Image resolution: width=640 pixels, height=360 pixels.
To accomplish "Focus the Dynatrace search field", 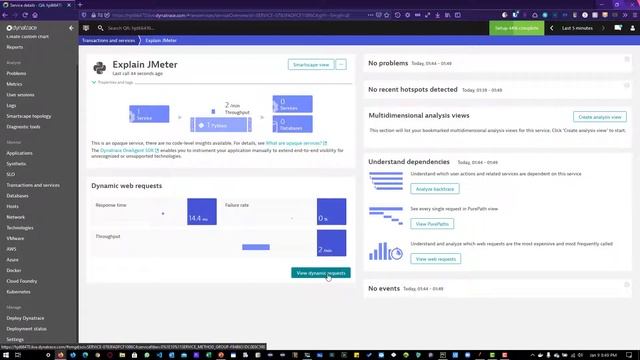I will pyautogui.click(x=131, y=28).
